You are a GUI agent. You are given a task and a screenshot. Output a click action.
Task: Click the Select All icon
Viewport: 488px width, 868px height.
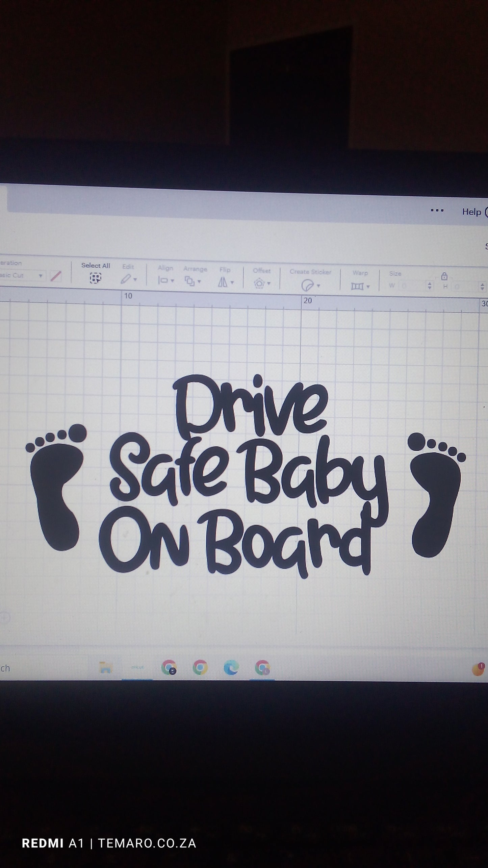[96, 278]
